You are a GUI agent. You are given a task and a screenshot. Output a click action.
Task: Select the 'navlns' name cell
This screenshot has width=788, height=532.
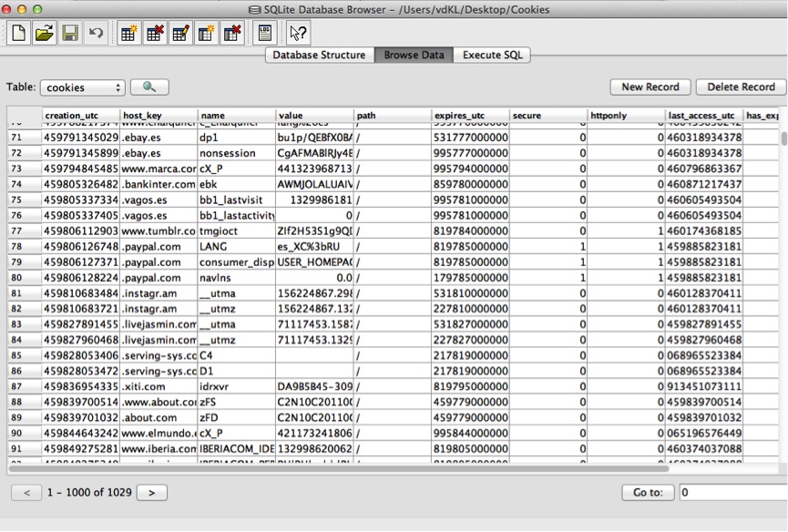237,277
